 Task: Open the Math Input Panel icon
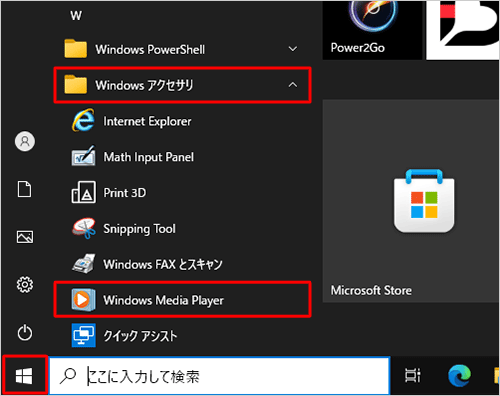click(x=83, y=156)
